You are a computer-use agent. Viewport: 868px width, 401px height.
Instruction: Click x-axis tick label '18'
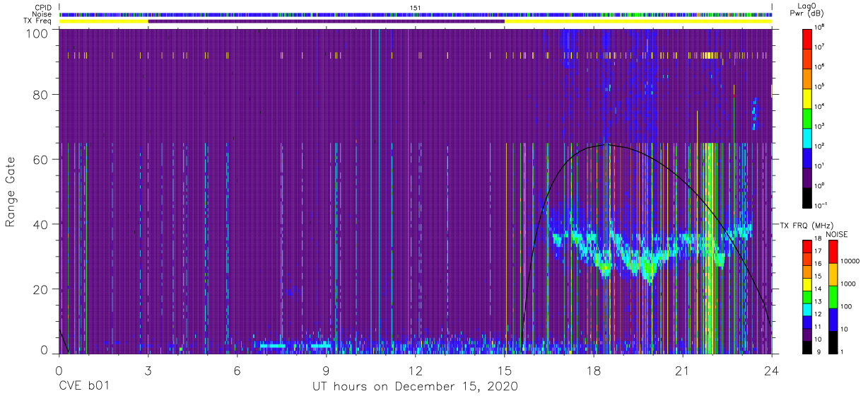tap(594, 371)
